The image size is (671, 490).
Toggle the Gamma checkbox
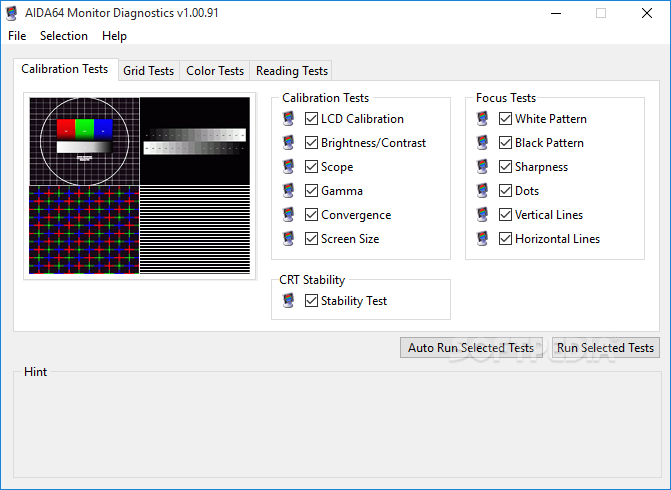click(x=311, y=190)
